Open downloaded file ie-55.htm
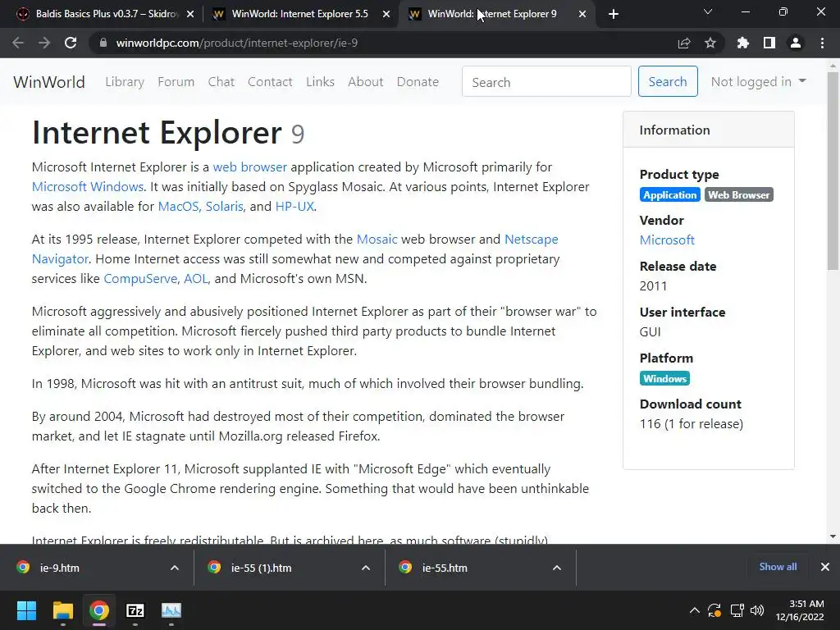The width and height of the screenshot is (840, 630). tap(445, 568)
